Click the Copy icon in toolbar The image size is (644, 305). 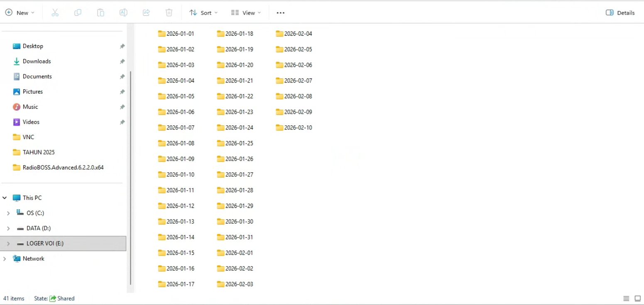(78, 13)
